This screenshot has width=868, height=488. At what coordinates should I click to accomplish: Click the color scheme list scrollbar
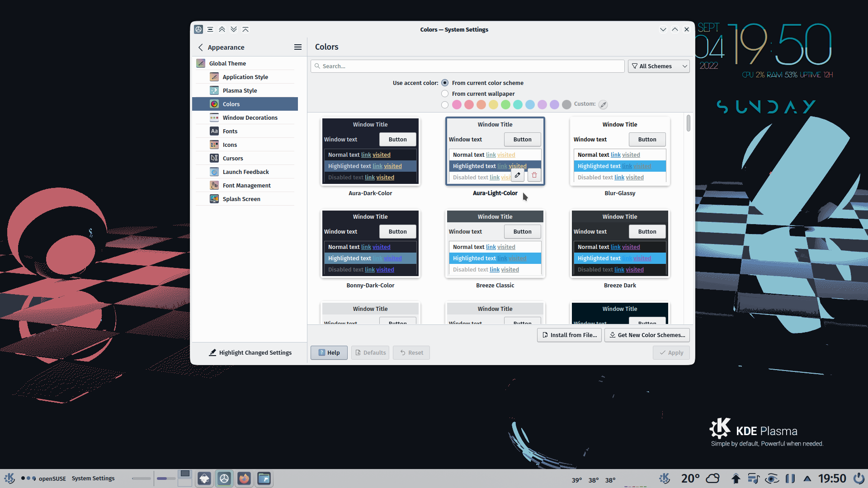click(688, 123)
